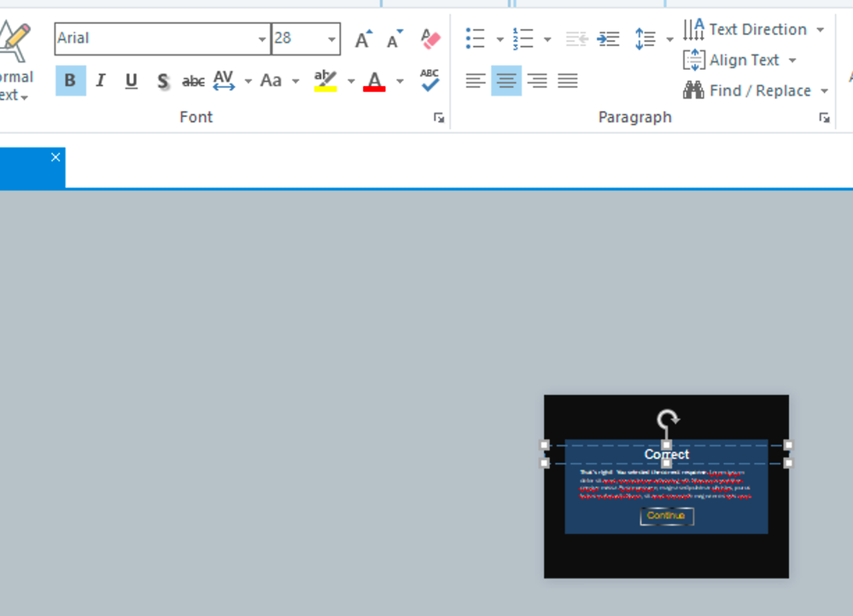
Task: Click the Continue button on feedback slide
Action: click(x=666, y=516)
